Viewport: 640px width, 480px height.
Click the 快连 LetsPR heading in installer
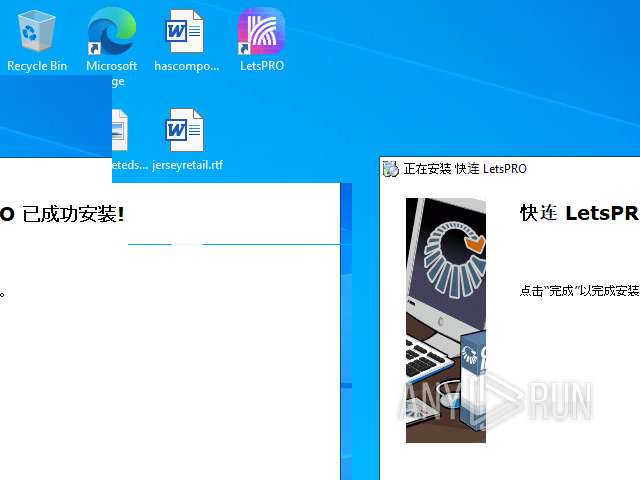(580, 213)
